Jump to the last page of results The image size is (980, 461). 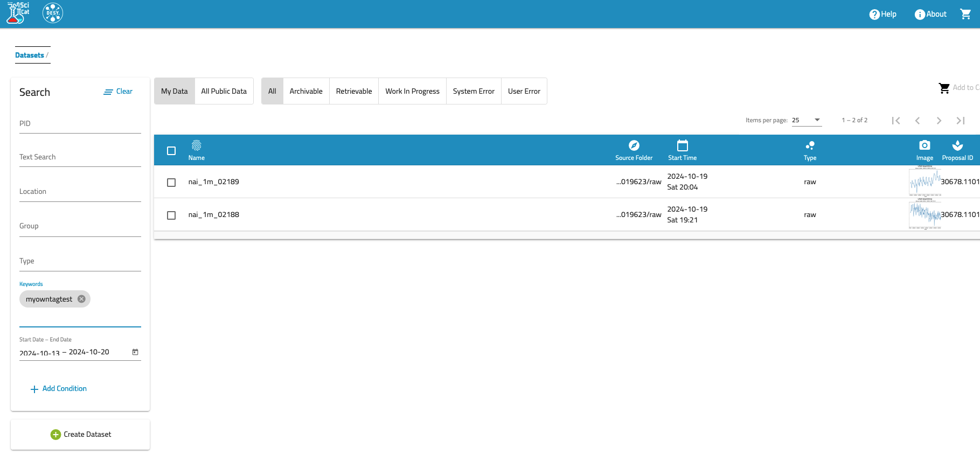pyautogui.click(x=960, y=121)
